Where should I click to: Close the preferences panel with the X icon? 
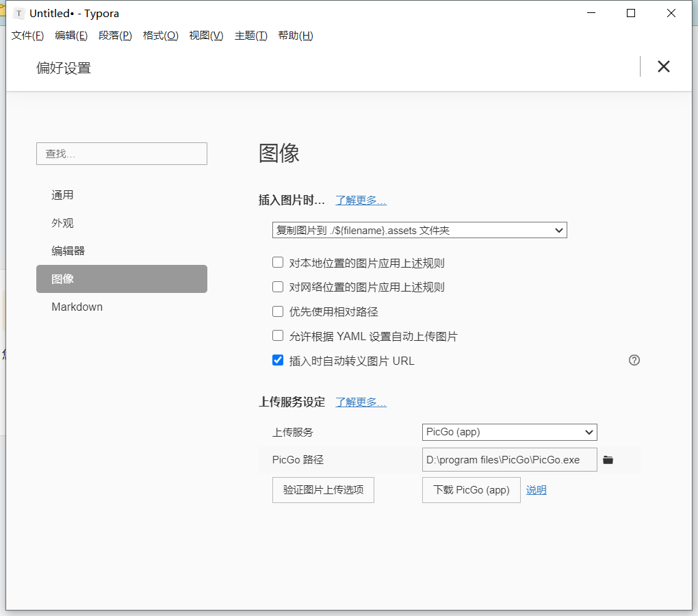[663, 67]
